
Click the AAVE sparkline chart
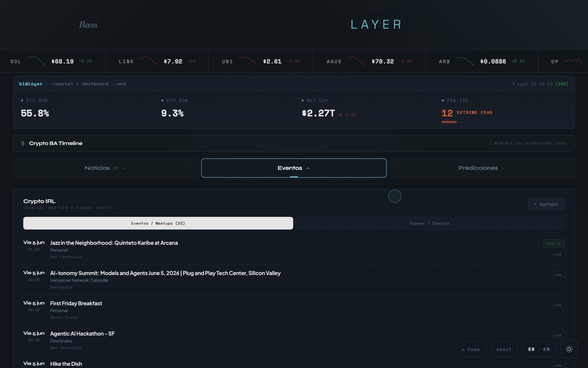(356, 61)
